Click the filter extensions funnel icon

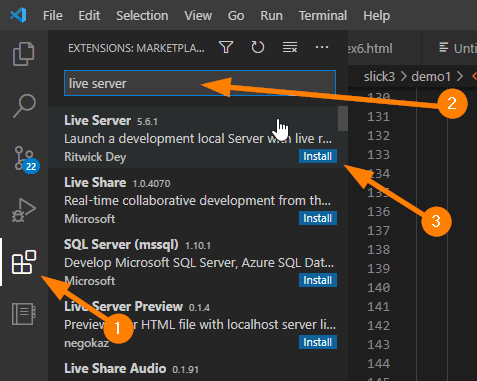226,48
